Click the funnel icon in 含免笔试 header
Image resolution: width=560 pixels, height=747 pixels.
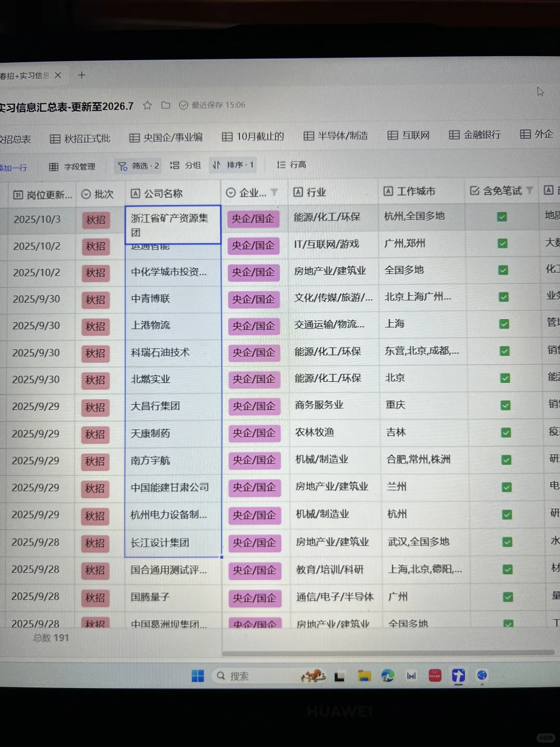click(529, 190)
